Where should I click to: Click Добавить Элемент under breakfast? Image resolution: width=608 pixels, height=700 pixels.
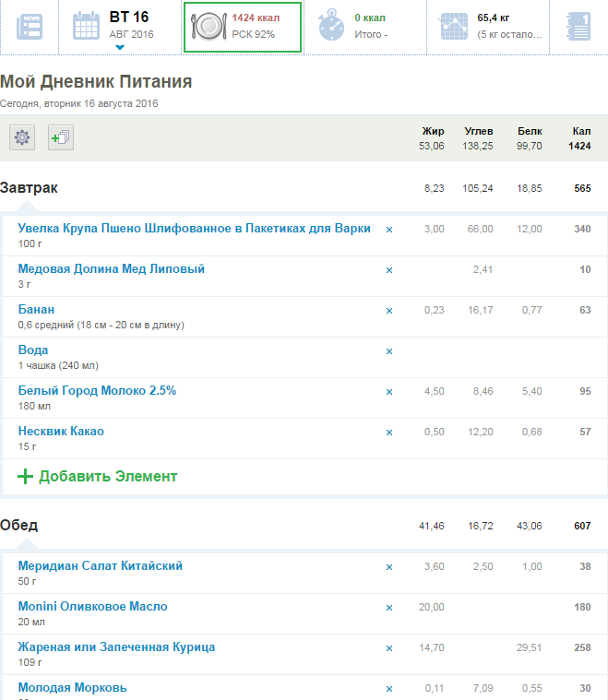[x=97, y=477]
